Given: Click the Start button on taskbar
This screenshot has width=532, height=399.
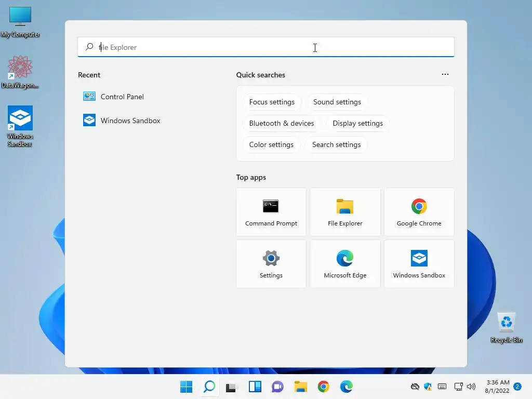Looking at the screenshot, I should point(186,387).
